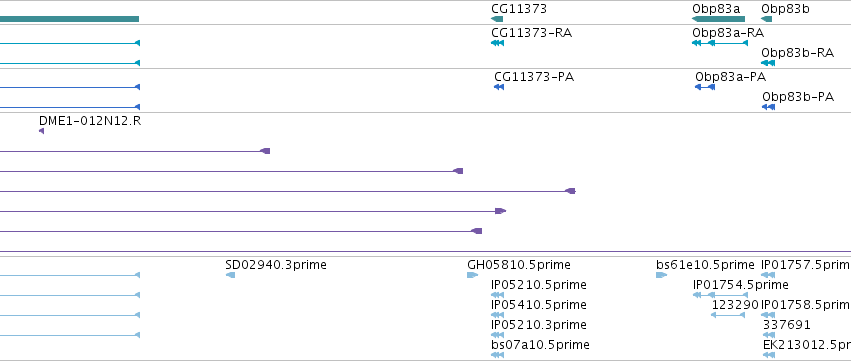Screen dimensions: 851x361
Task: Select bs61e10.5prime EST arrow
Action: pyautogui.click(x=661, y=275)
